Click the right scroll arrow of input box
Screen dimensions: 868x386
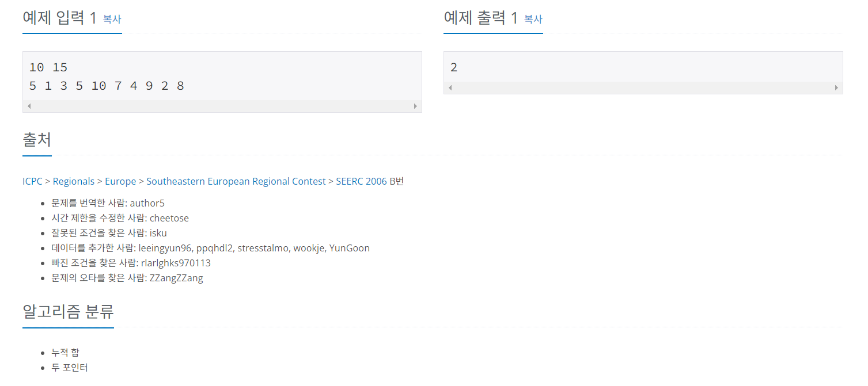(x=415, y=106)
